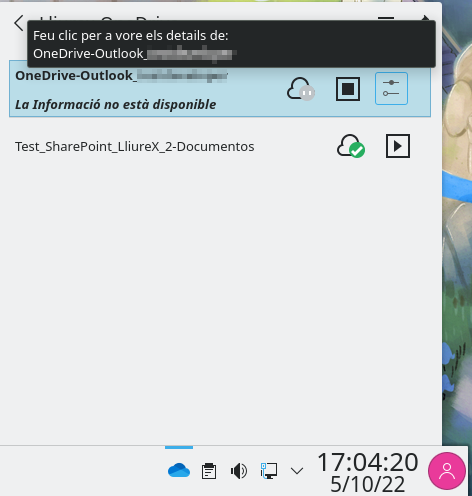
Task: Open the network connections tray icon
Action: (x=269, y=471)
